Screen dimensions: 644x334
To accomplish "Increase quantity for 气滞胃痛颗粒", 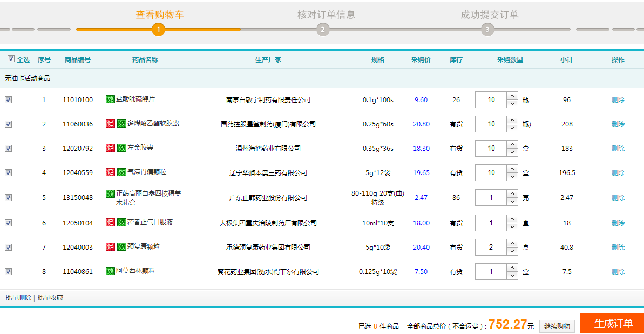I will (512, 168).
